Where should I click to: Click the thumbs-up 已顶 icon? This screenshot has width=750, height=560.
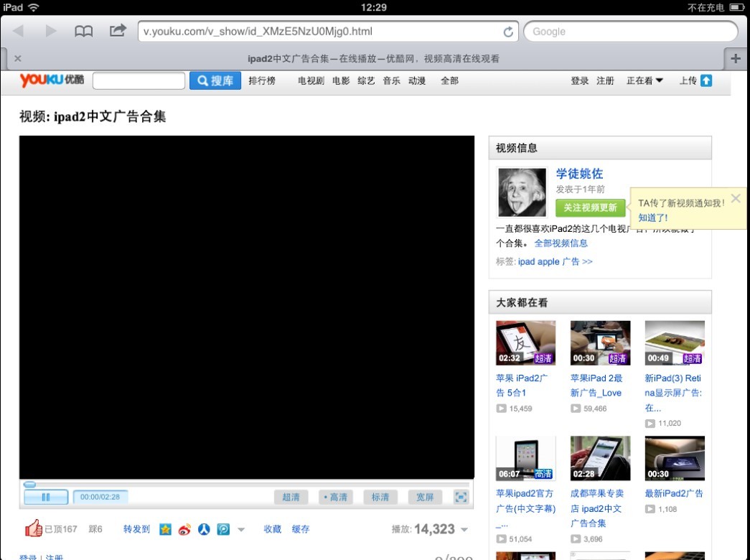pyautogui.click(x=34, y=528)
